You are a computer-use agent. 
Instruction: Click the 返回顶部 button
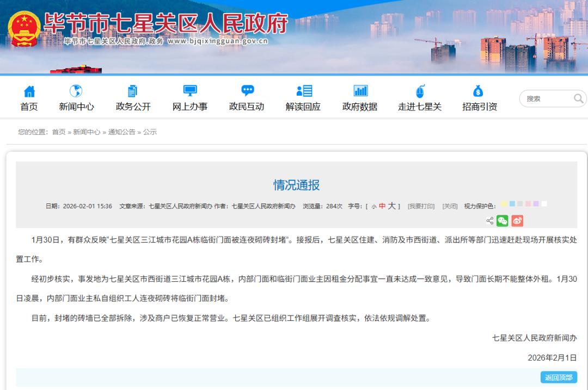(559, 377)
